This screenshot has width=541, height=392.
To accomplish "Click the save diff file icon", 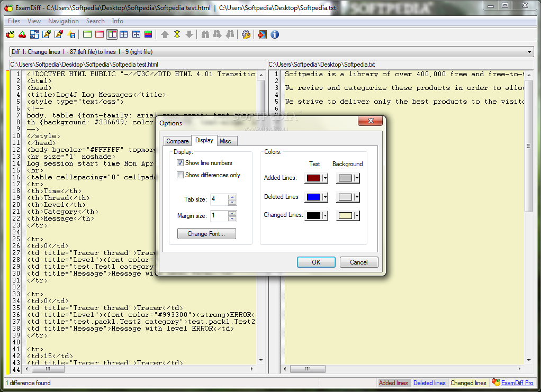I will [71, 34].
